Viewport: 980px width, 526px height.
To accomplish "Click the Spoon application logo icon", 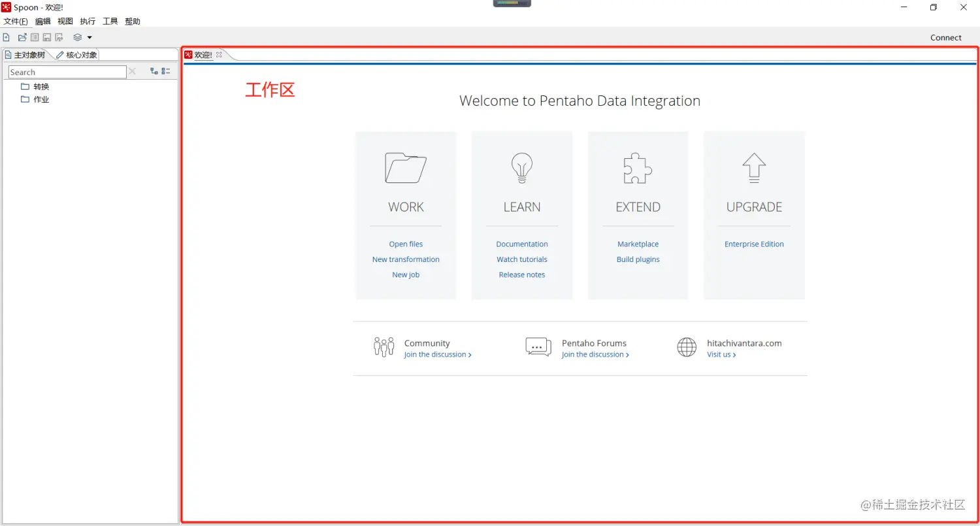I will [x=6, y=7].
